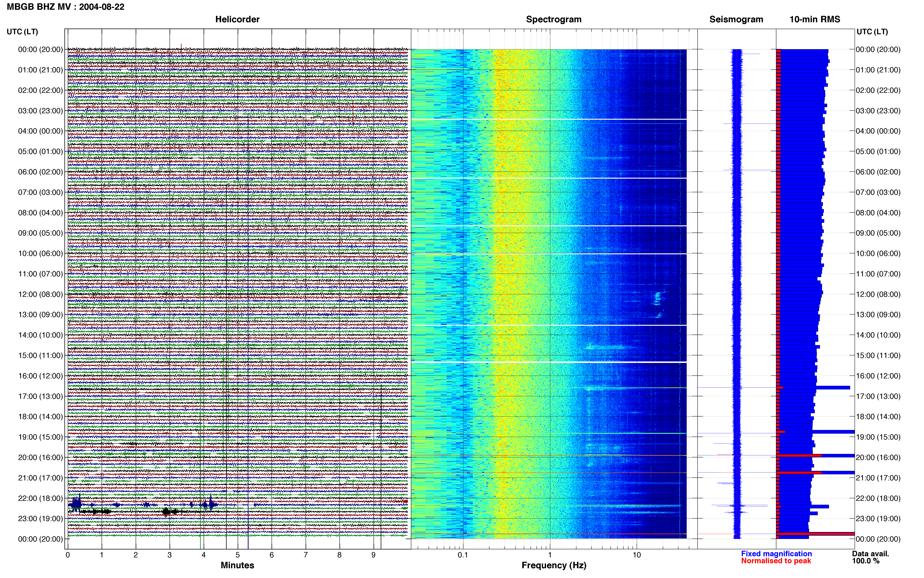Click 21:00 (17:00) beside the Helicorder
Image resolution: width=924 pixels, height=578 pixels.
pos(40,478)
